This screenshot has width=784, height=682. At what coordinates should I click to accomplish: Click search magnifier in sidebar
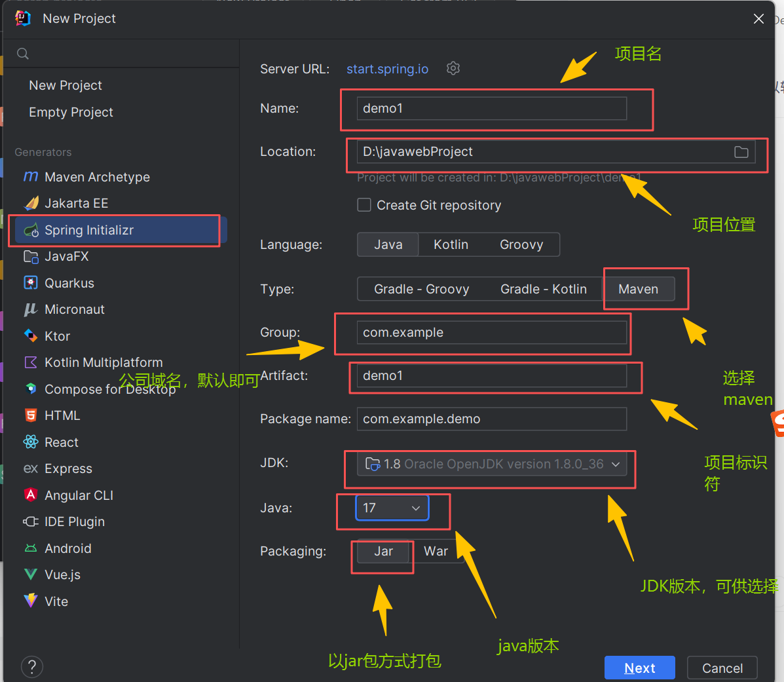tap(22, 54)
